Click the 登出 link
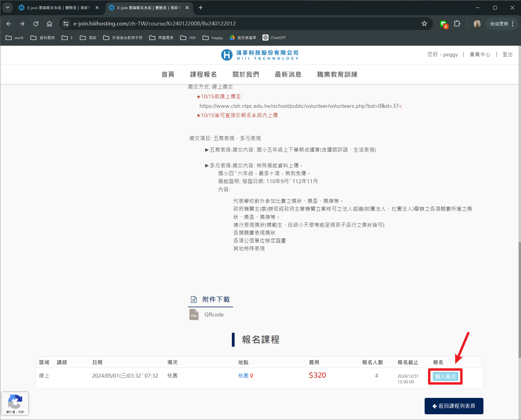 [507, 55]
